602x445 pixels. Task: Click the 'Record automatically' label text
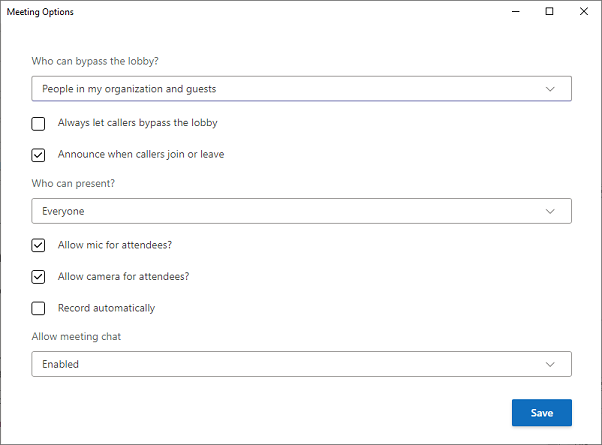coord(106,308)
